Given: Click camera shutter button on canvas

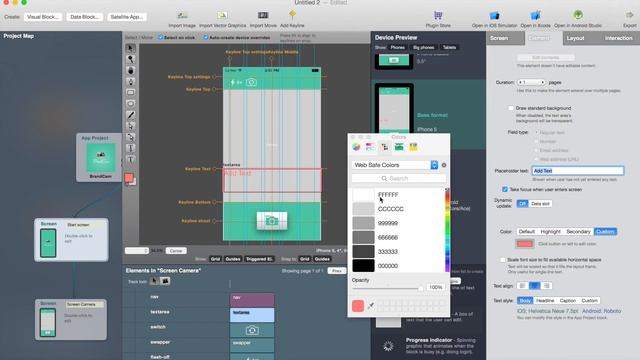Looking at the screenshot, I should click(x=272, y=221).
